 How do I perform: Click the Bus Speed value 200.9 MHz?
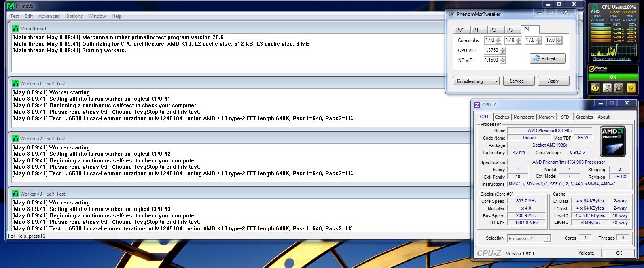[526, 215]
